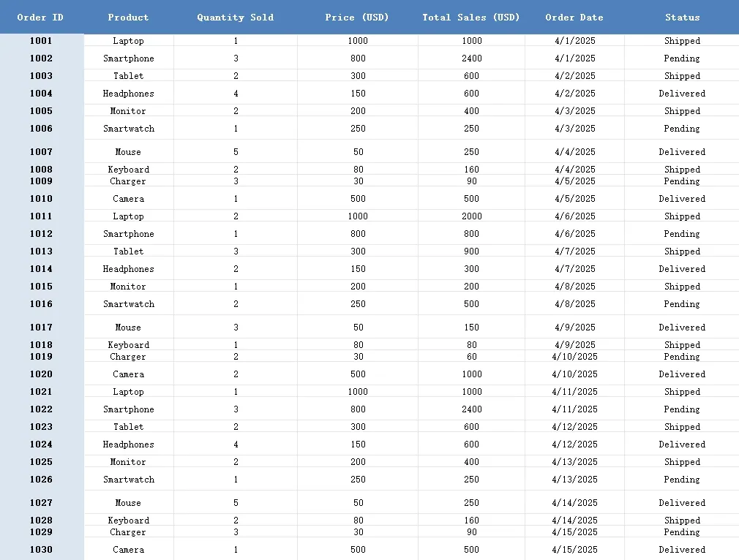Click the Status cell of order 1004
The width and height of the screenshot is (739, 560).
point(682,94)
